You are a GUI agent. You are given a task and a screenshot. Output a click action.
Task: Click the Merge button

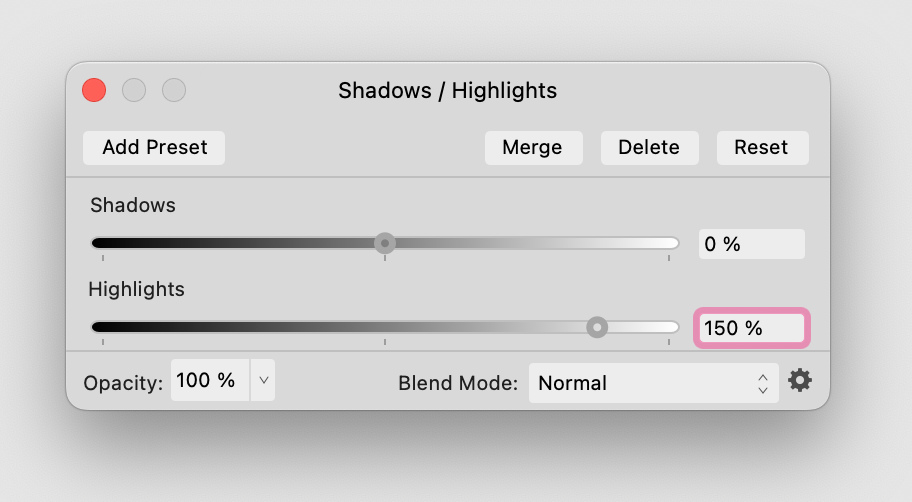coord(533,148)
